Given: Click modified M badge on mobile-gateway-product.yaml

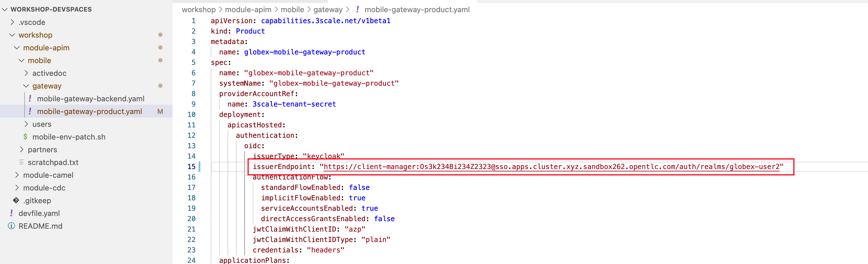Looking at the screenshot, I should pos(160,111).
